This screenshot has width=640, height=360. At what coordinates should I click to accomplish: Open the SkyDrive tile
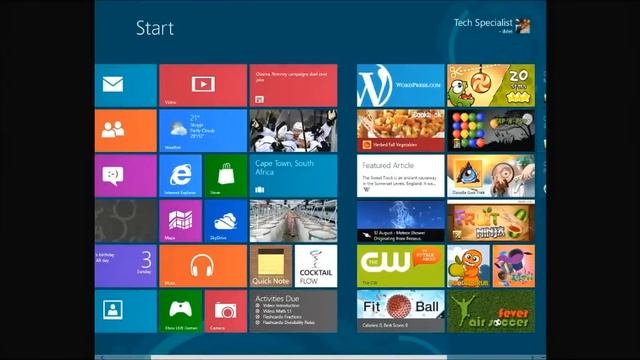pyautogui.click(x=226, y=221)
